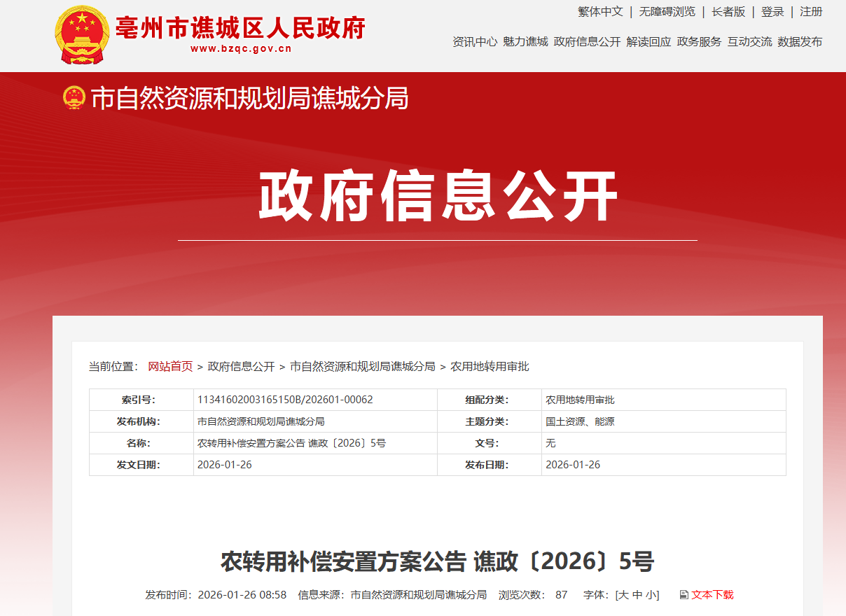Viewport: 846px width, 616px height.
Task: Click the www.bzqc.gov.cn URL text
Action: (241, 49)
